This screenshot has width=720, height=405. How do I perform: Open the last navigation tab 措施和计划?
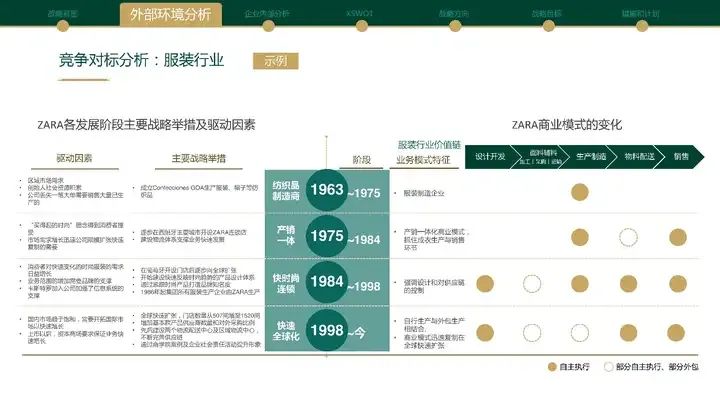pos(641,13)
